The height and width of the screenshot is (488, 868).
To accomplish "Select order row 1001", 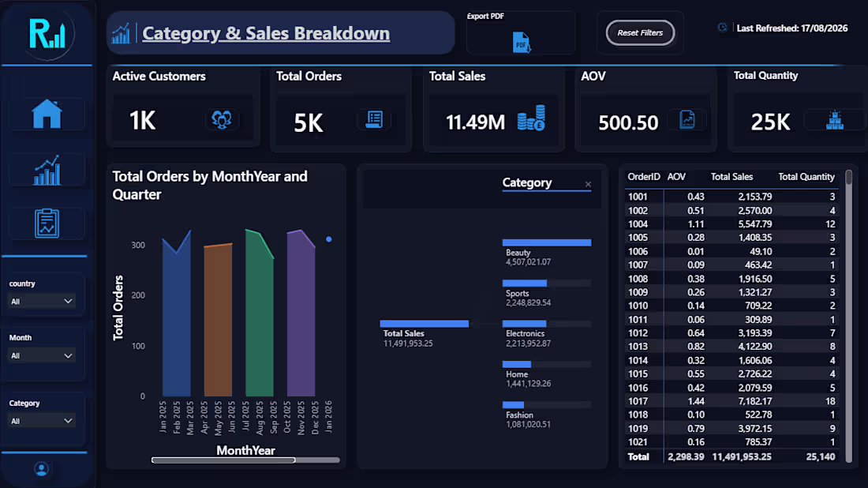I will 731,197.
